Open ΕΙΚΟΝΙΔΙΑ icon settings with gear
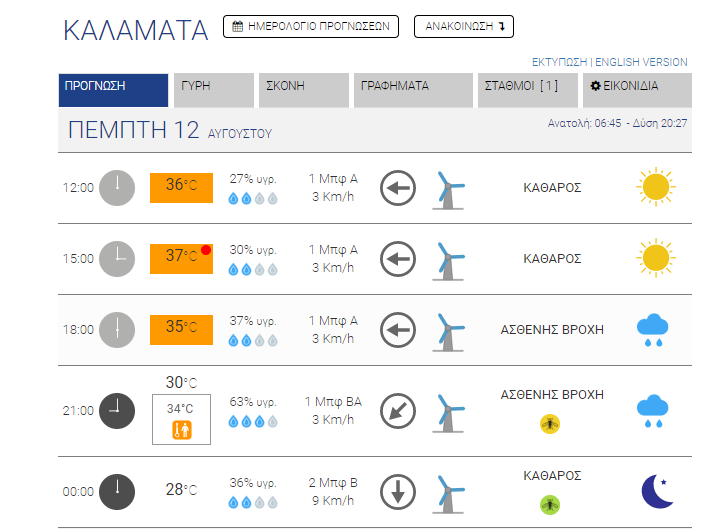 click(637, 90)
